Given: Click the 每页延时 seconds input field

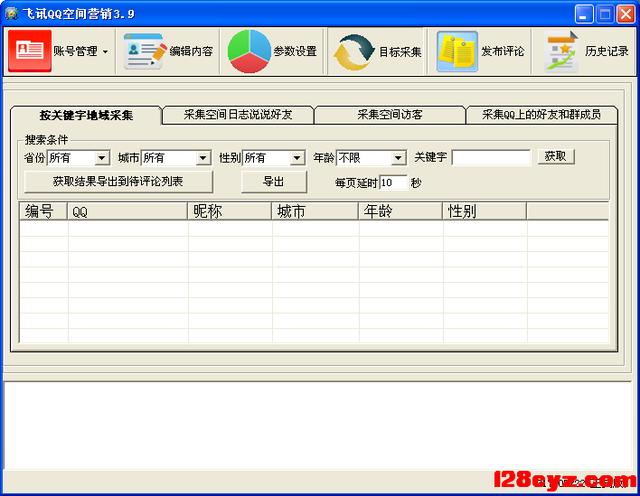Looking at the screenshot, I should [393, 182].
